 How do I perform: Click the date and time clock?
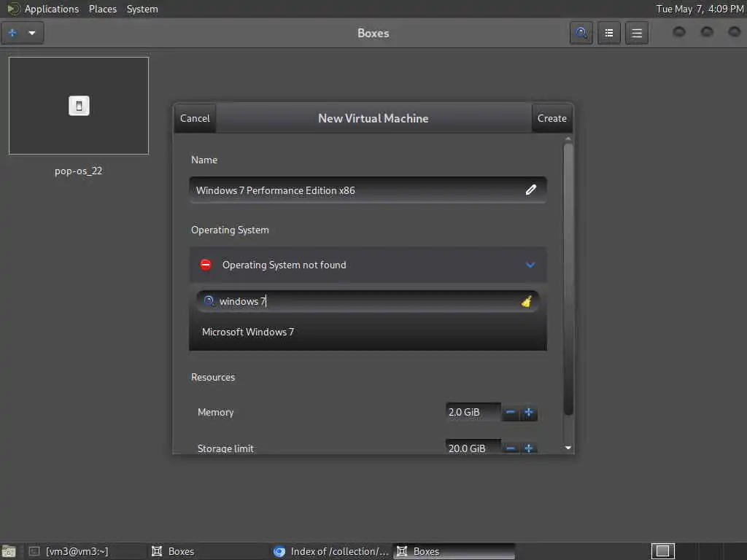pos(700,9)
